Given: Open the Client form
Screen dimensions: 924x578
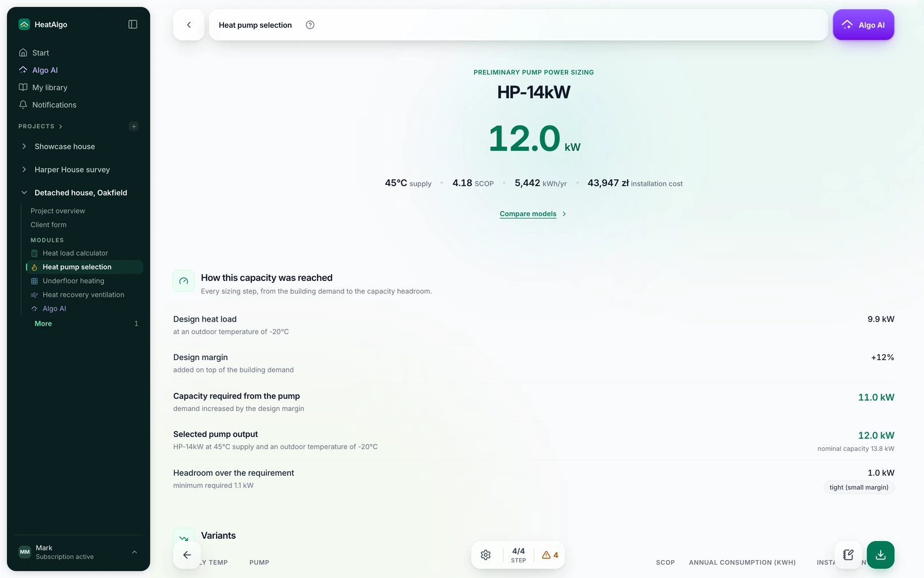Looking at the screenshot, I should [x=49, y=225].
